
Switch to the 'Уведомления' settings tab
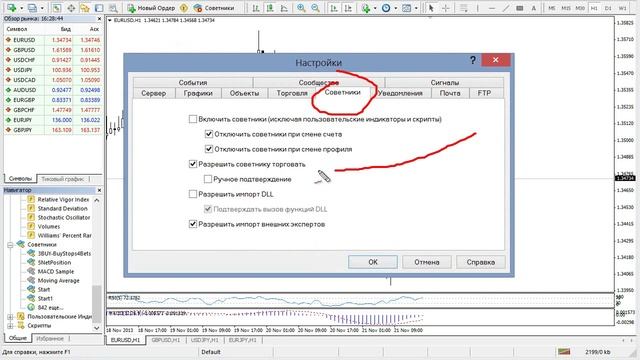point(400,93)
